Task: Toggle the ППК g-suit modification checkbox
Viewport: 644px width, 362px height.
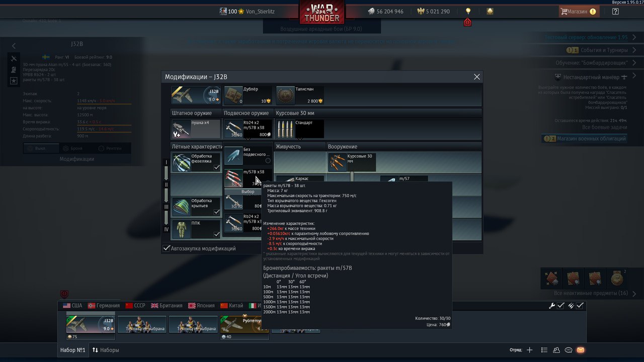Action: click(x=216, y=234)
